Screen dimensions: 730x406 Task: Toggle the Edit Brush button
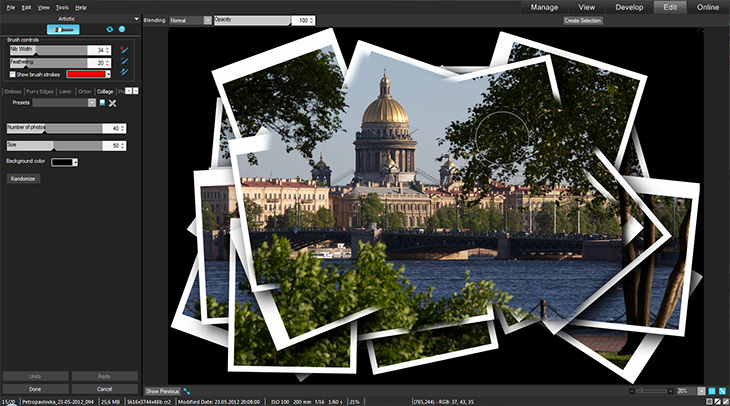click(63, 29)
